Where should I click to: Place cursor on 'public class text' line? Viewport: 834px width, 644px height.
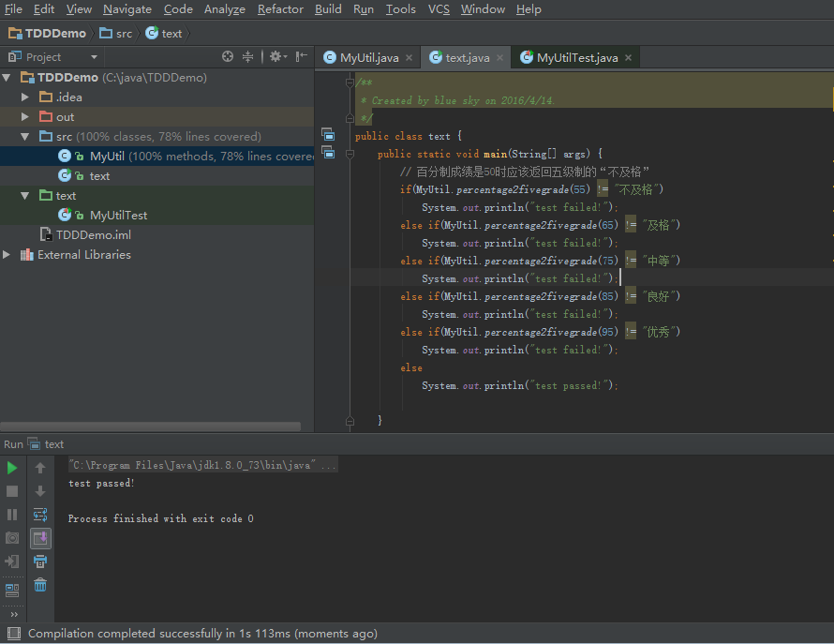click(409, 136)
